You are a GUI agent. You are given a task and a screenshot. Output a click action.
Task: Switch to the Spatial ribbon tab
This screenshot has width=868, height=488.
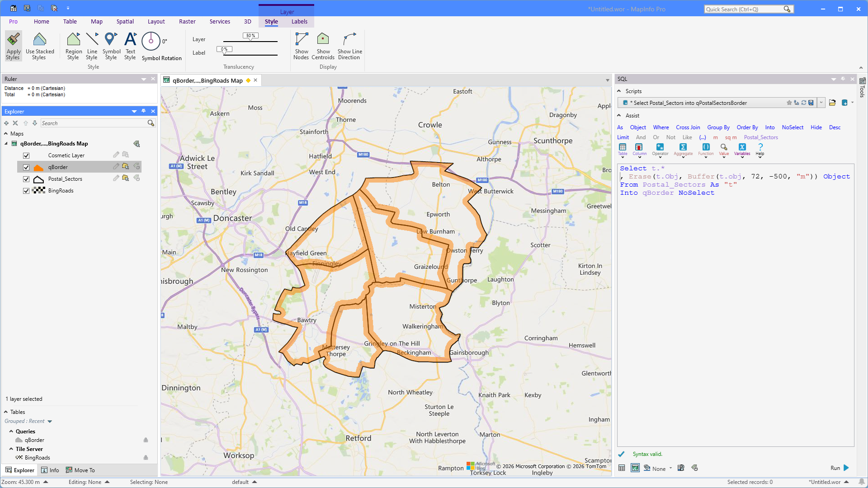pos(125,22)
